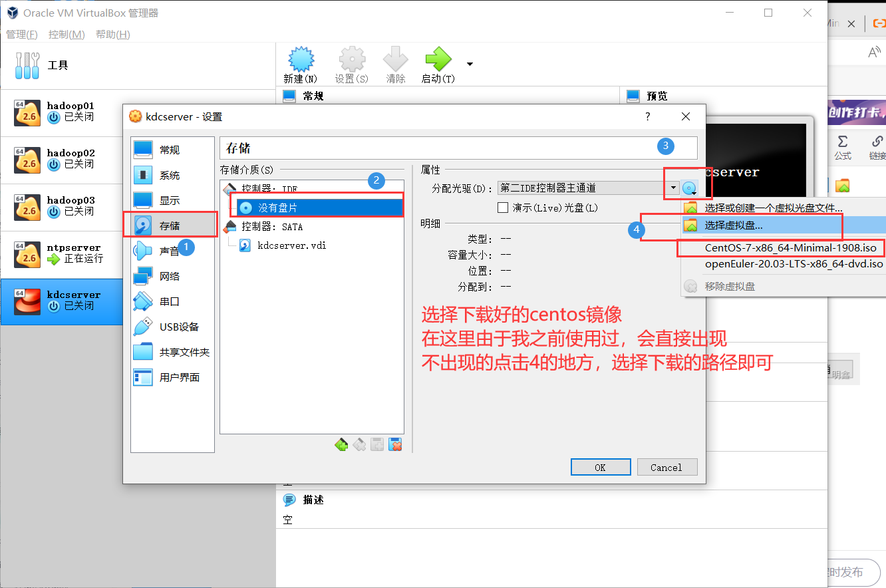Click the remove storage attachment icon
This screenshot has width=886, height=588.
[x=395, y=444]
